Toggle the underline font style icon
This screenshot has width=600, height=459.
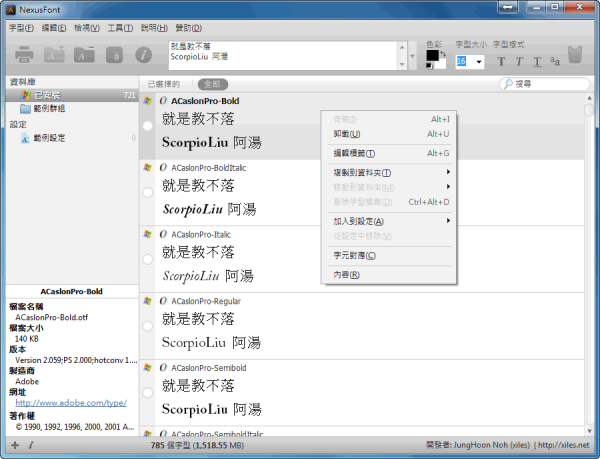point(537,62)
